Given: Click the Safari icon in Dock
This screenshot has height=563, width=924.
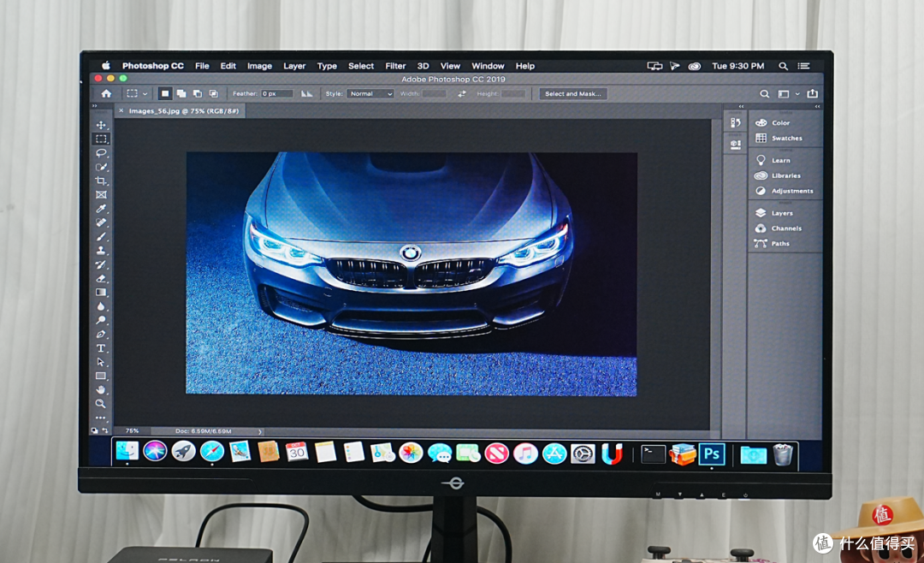Looking at the screenshot, I should pyautogui.click(x=211, y=452).
